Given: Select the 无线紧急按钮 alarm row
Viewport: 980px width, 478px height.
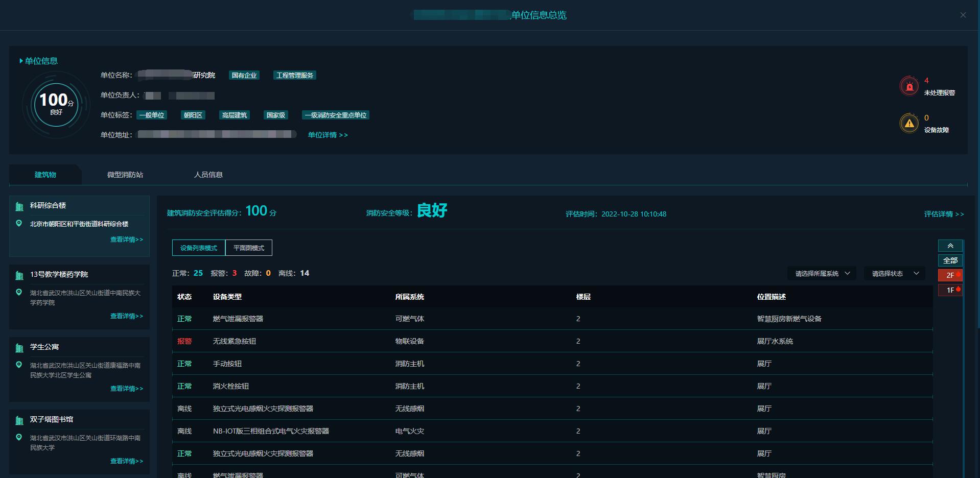Looking at the screenshot, I should point(552,341).
